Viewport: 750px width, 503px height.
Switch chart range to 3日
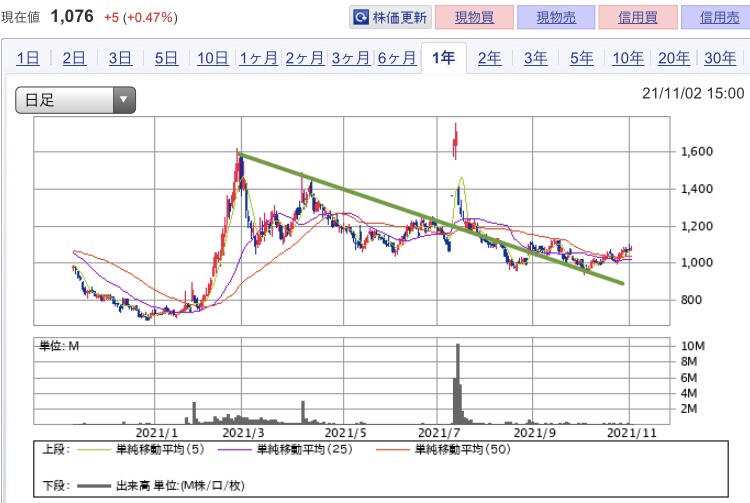point(120,58)
